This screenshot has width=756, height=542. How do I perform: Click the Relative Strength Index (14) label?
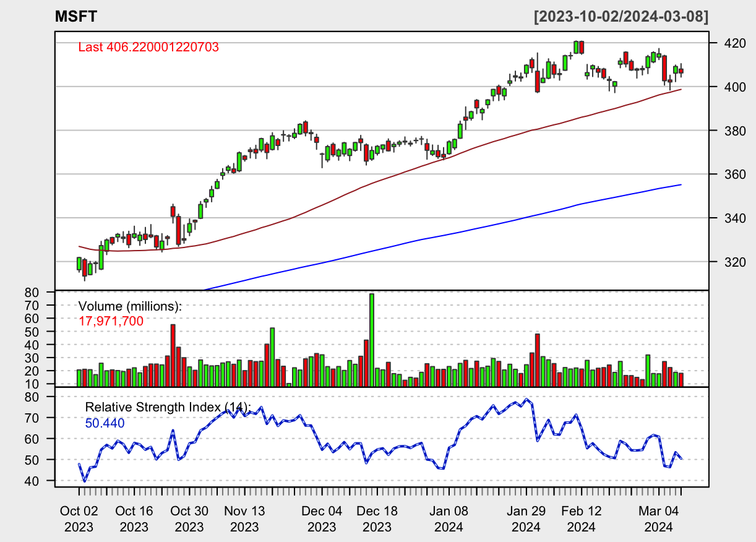click(168, 407)
